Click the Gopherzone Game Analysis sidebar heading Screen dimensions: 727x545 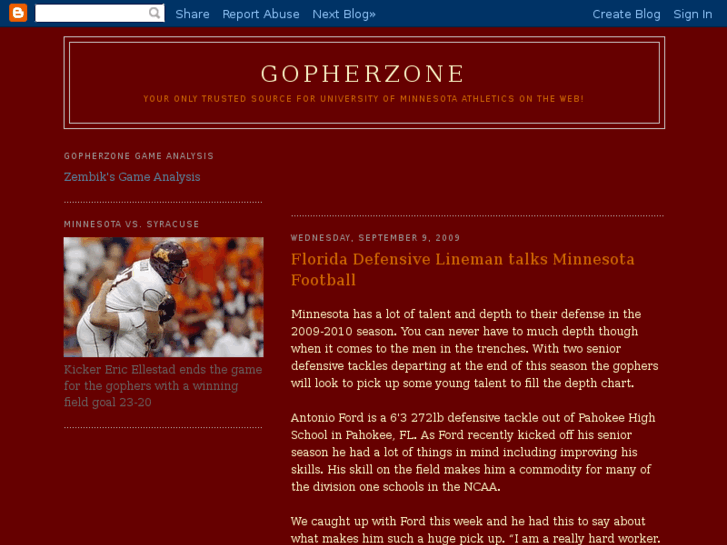[x=139, y=156]
